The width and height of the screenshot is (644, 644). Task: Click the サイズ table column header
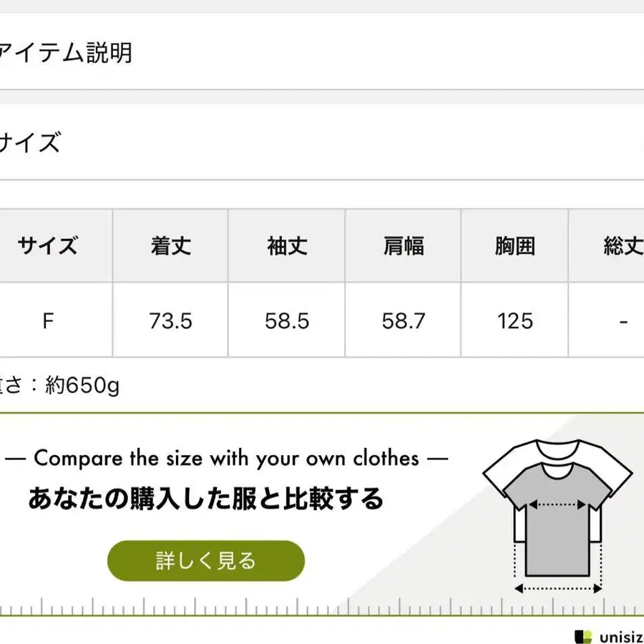point(48,246)
